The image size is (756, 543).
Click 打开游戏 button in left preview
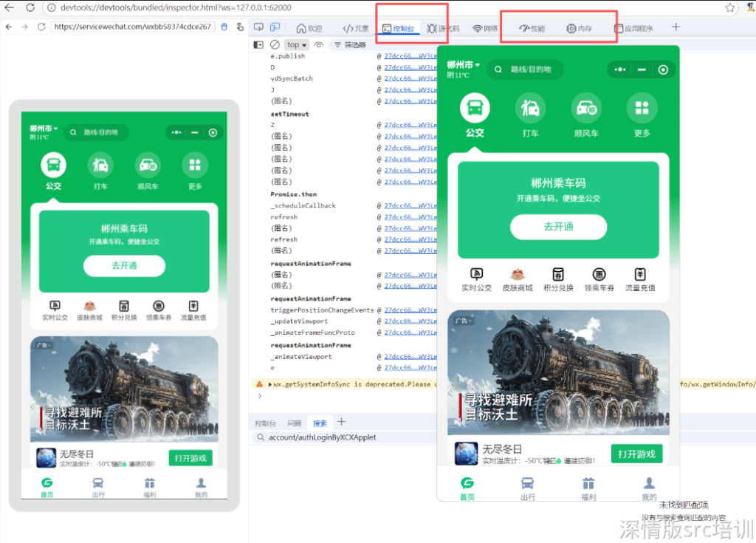tap(190, 458)
